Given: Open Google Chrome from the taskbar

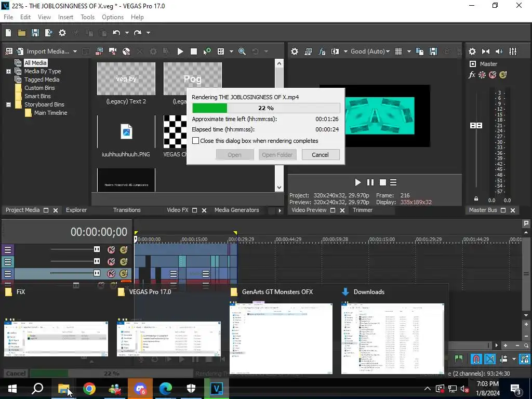Looking at the screenshot, I should (x=89, y=389).
